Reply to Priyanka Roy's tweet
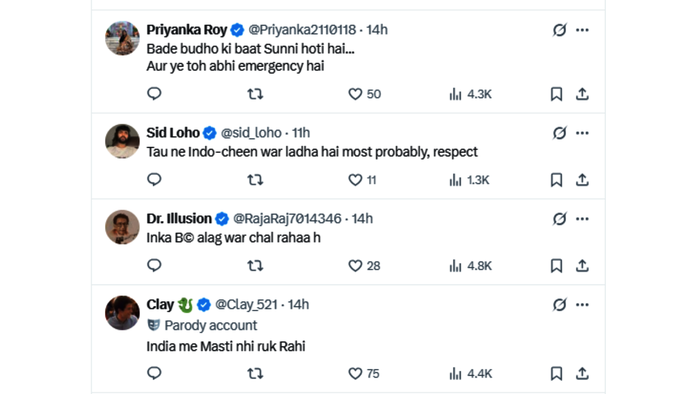 (x=154, y=94)
